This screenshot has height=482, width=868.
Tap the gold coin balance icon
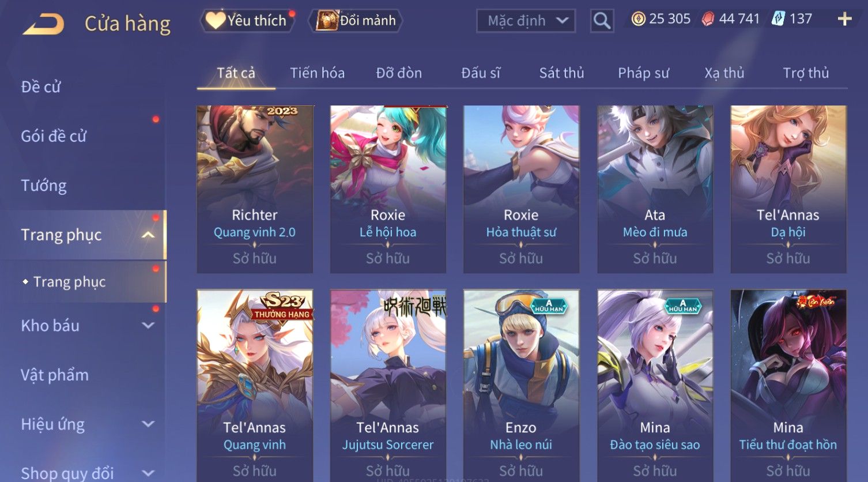(638, 19)
